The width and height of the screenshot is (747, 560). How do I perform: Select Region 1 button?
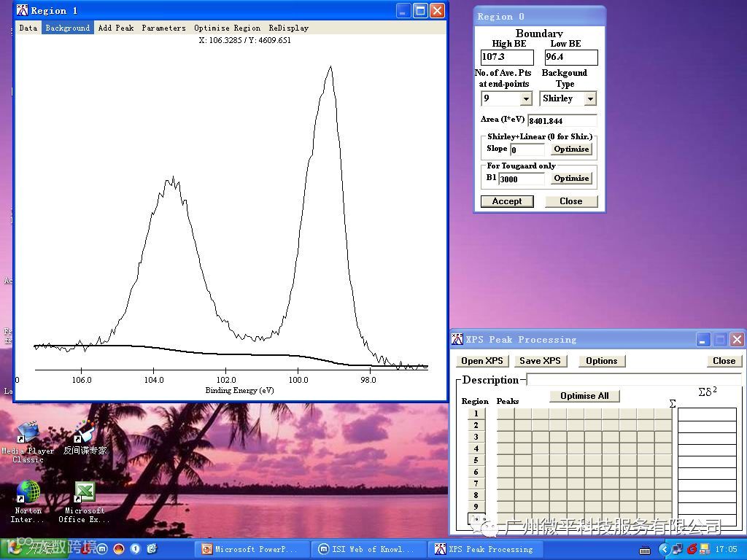click(476, 413)
